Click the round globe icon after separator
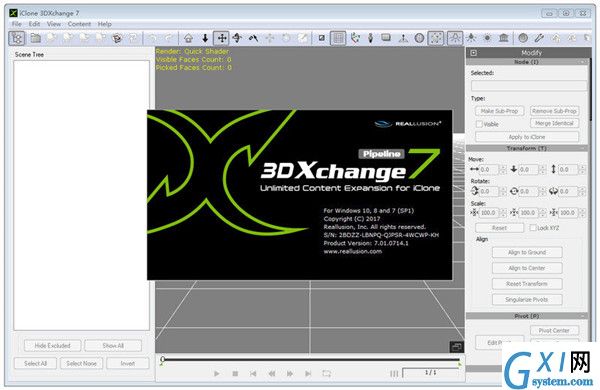600x390 pixels. 523,38
